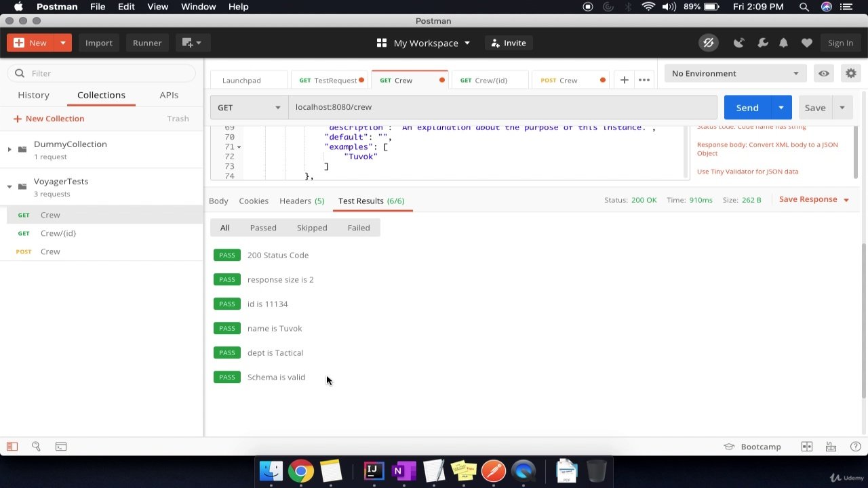Click the Import button
This screenshot has width=868, height=488.
[x=99, y=43]
